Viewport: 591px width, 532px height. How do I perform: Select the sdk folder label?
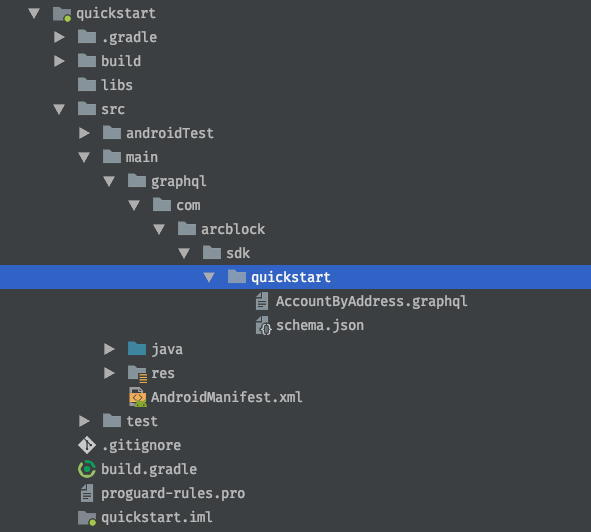tap(238, 253)
